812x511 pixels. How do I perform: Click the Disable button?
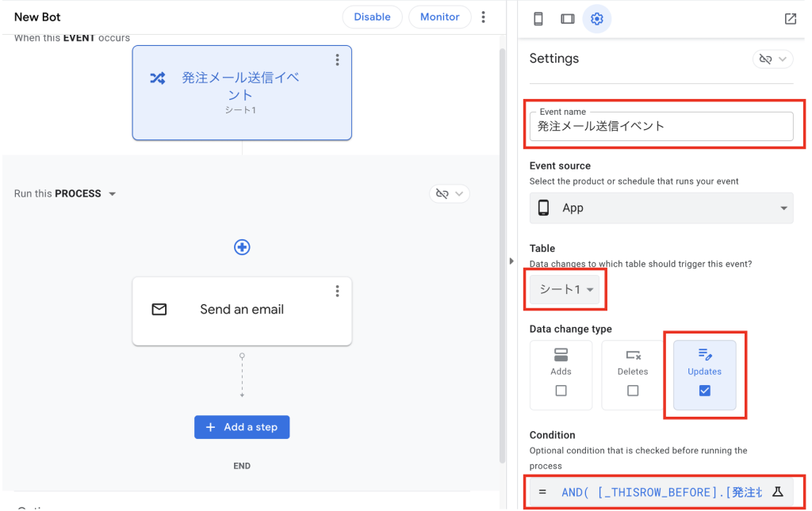[x=372, y=17]
